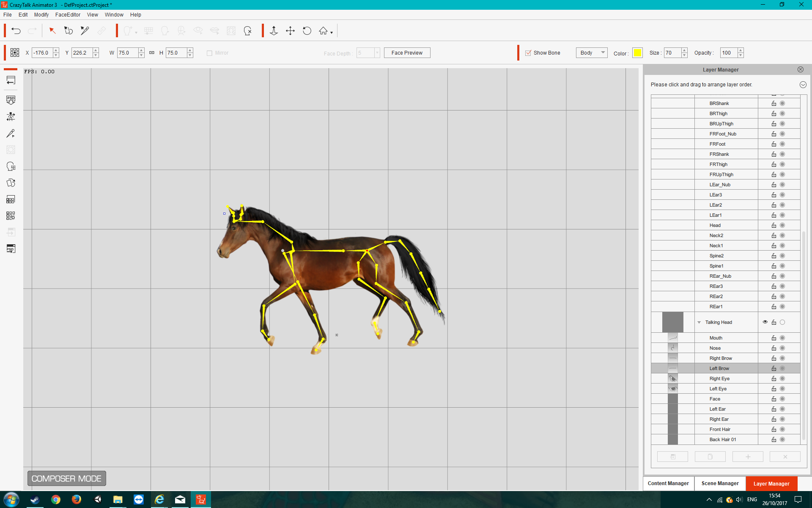
Task: Select the four-arrow Move tool
Action: click(290, 30)
